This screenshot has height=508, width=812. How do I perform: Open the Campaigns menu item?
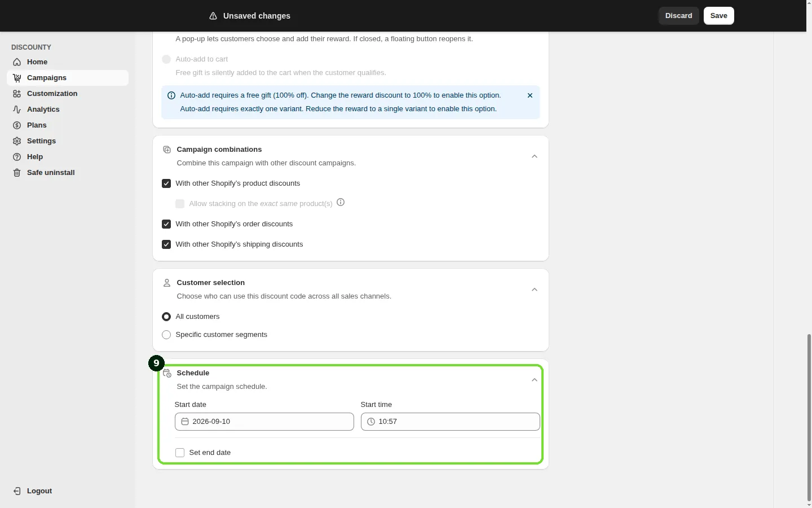[68, 78]
